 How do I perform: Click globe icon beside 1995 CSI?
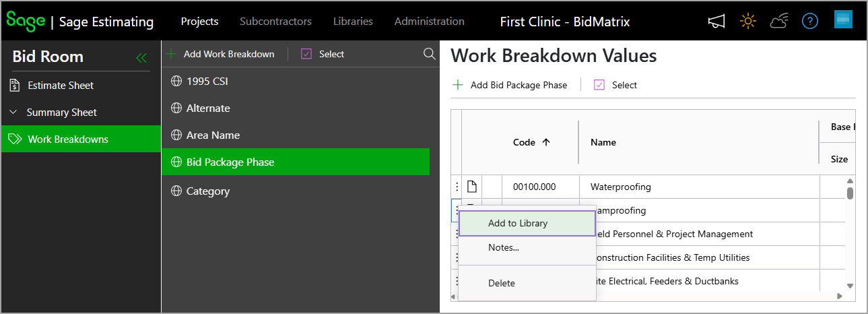coord(176,81)
